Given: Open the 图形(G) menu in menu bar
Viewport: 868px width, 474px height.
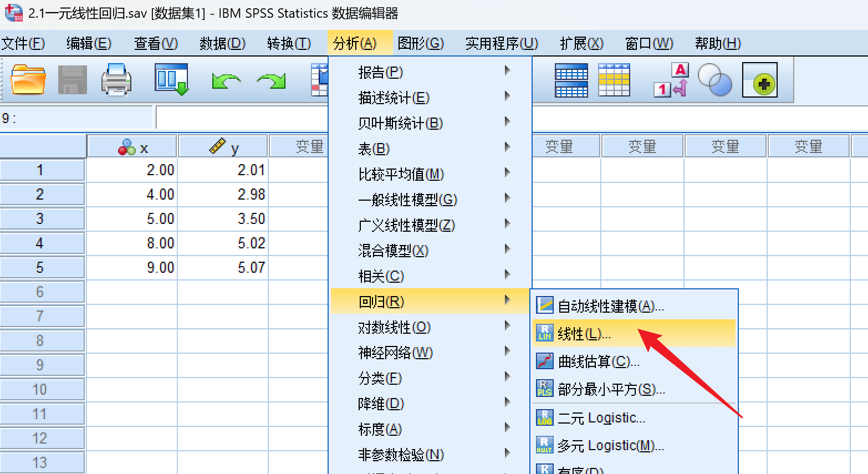Looking at the screenshot, I should click(421, 43).
